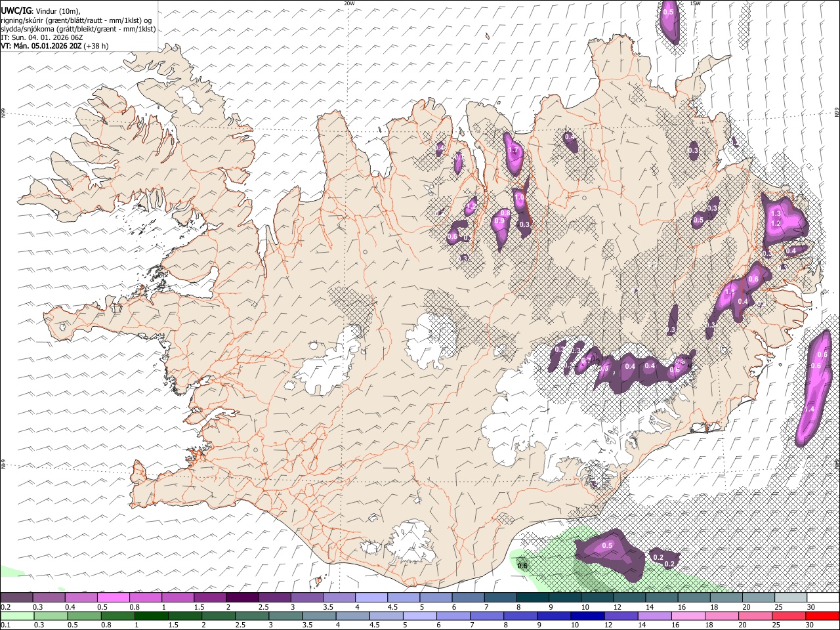
Task: Click the 'VT: Mán. 05.01.2026 20Z (+38 h)' line
Action: pos(54,46)
